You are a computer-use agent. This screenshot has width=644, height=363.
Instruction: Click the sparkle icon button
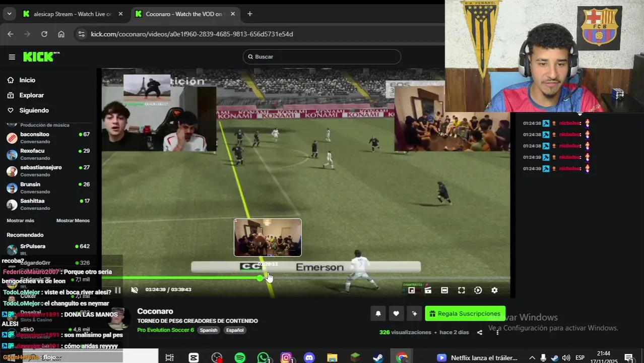tap(414, 314)
